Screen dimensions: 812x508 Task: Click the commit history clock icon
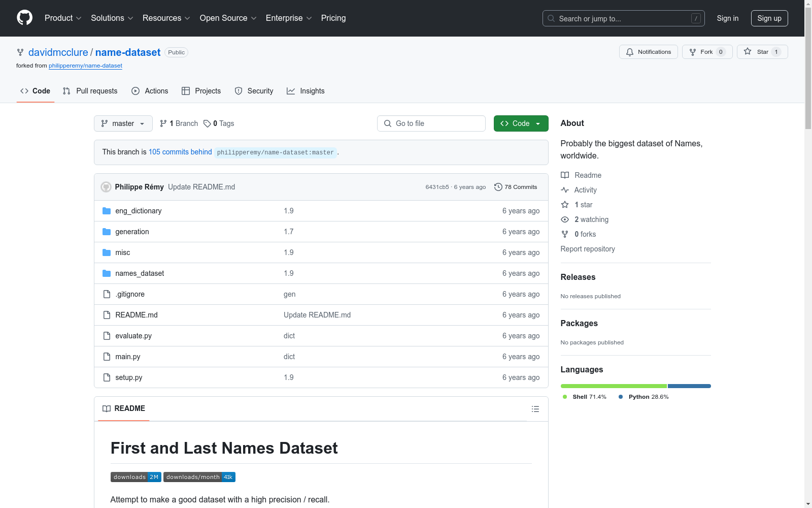498,187
